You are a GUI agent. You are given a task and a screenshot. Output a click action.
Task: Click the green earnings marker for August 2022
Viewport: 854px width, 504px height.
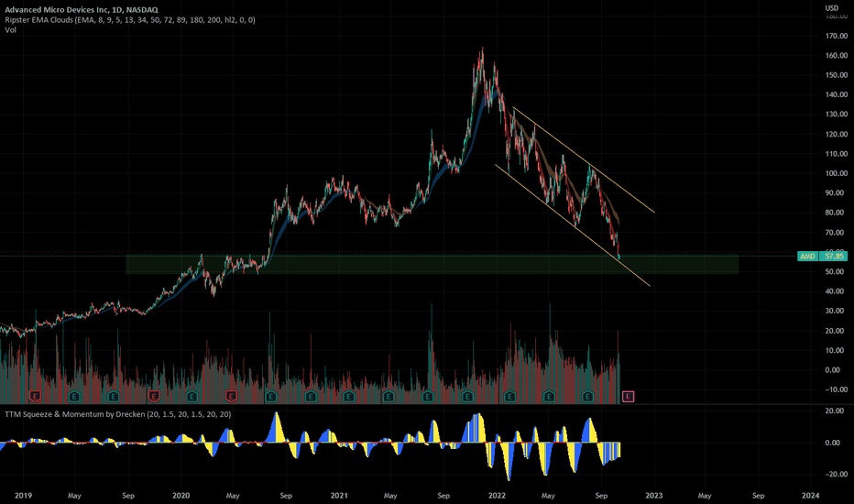587,396
